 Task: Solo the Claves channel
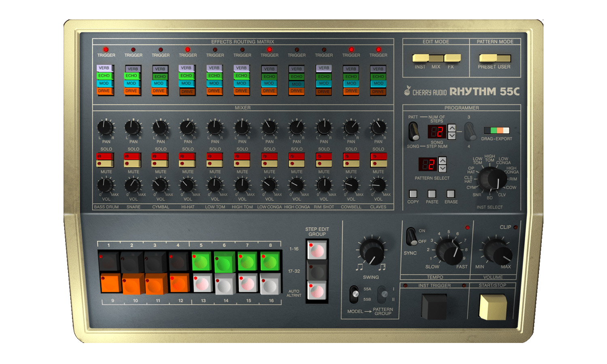[378, 157]
